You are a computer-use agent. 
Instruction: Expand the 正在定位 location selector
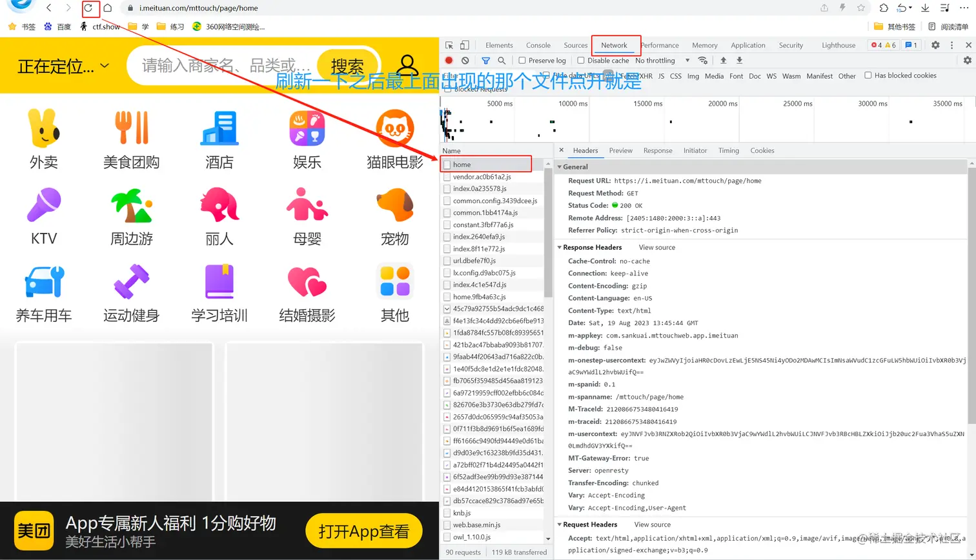[63, 66]
